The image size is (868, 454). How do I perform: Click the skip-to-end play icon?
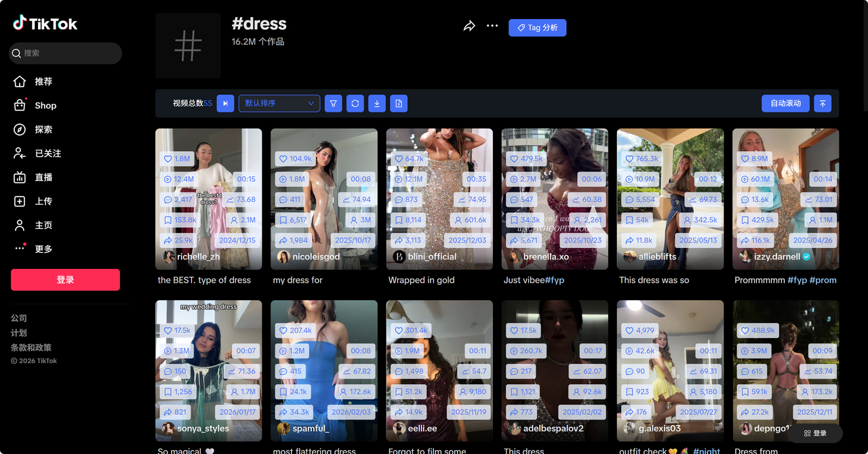(225, 104)
